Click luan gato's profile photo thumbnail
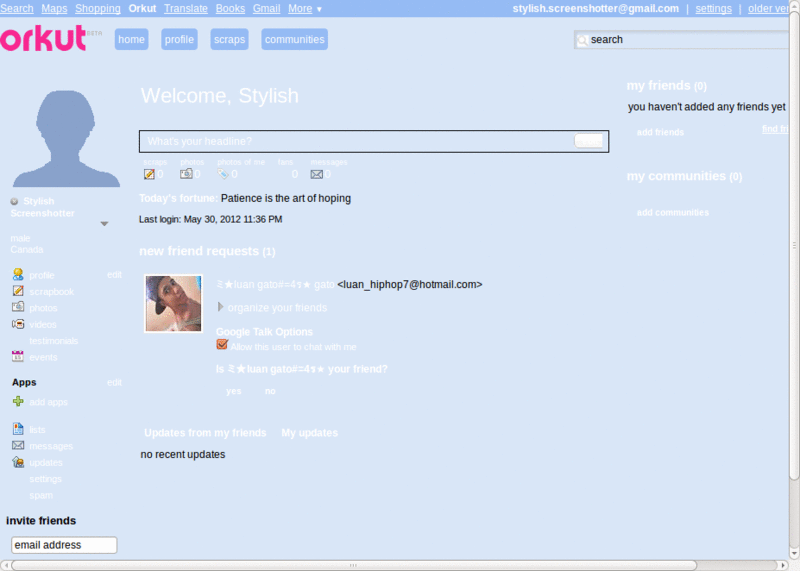Viewport: 800px width, 571px height. point(173,304)
